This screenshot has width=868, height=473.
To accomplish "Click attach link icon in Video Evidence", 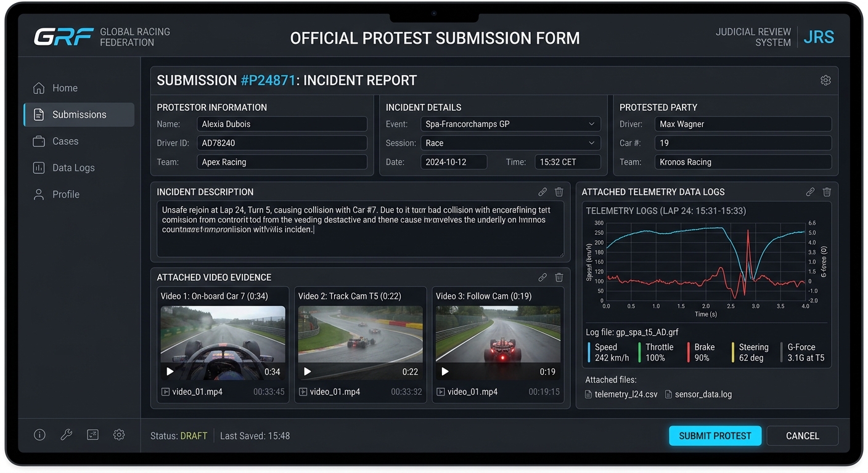I will click(542, 277).
